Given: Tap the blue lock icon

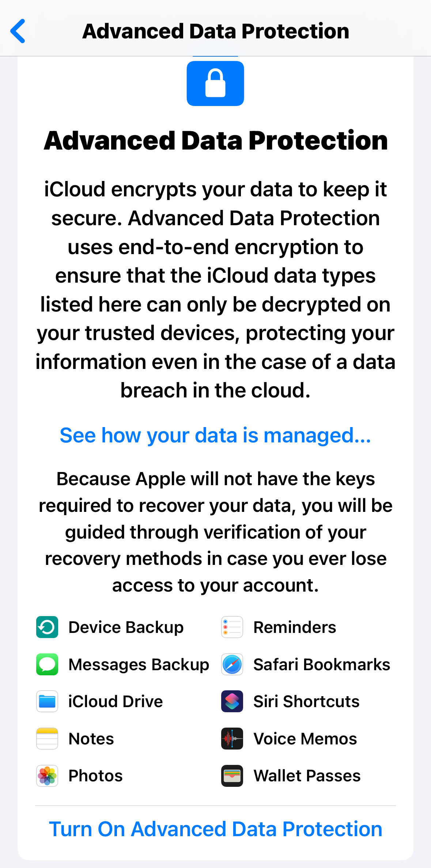Looking at the screenshot, I should (x=215, y=83).
